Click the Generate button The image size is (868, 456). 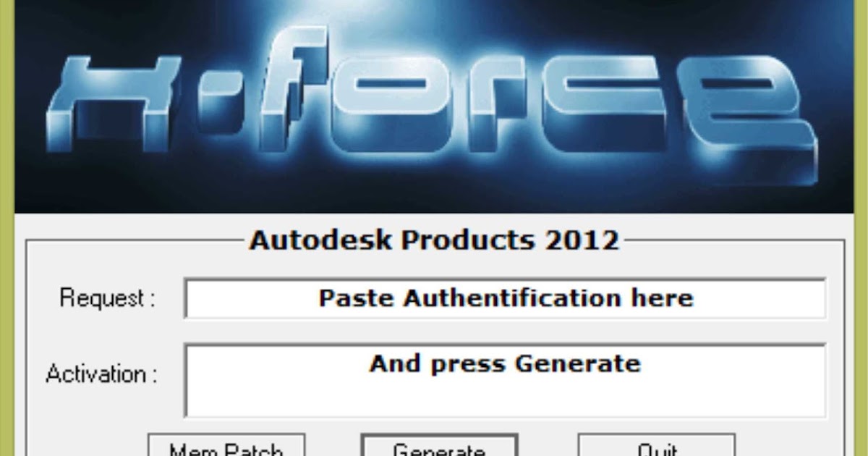coord(439,444)
